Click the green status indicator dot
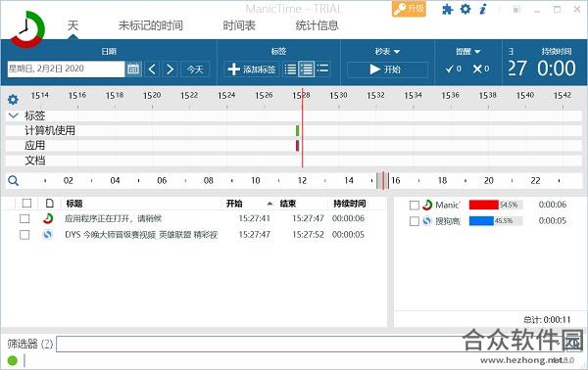 (13, 360)
